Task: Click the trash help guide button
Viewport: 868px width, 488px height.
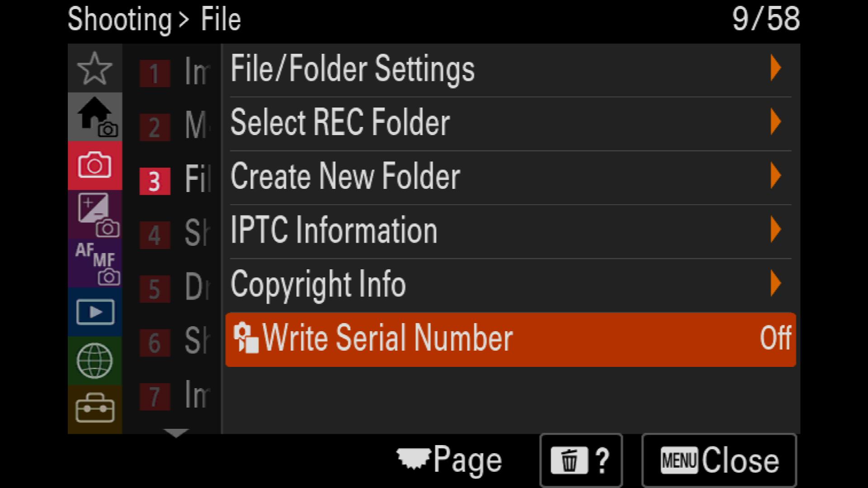Action: click(581, 460)
